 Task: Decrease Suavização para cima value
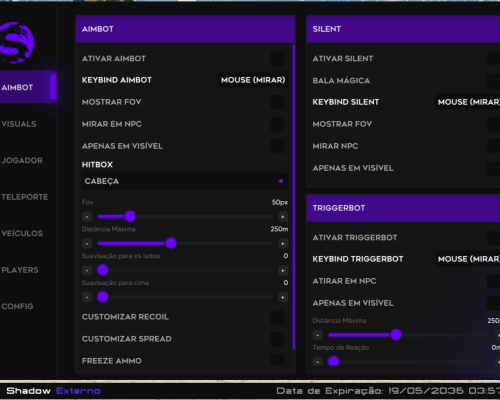pos(87,297)
